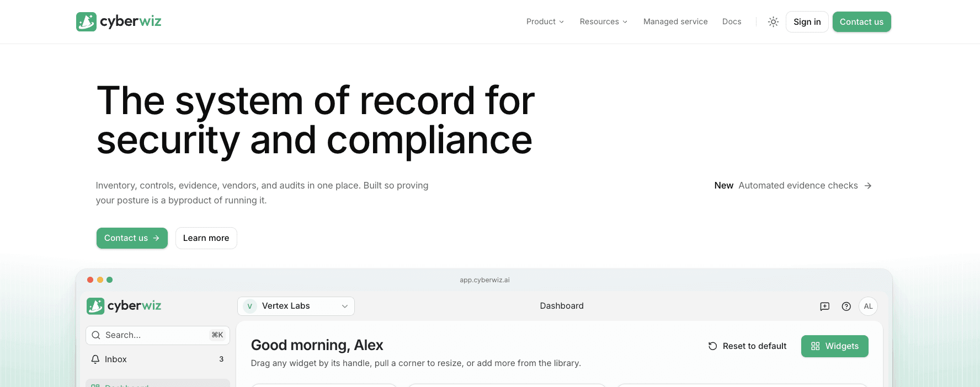The image size is (980, 387).
Task: Open the Vertex Labs workspace selector
Action: (x=296, y=306)
